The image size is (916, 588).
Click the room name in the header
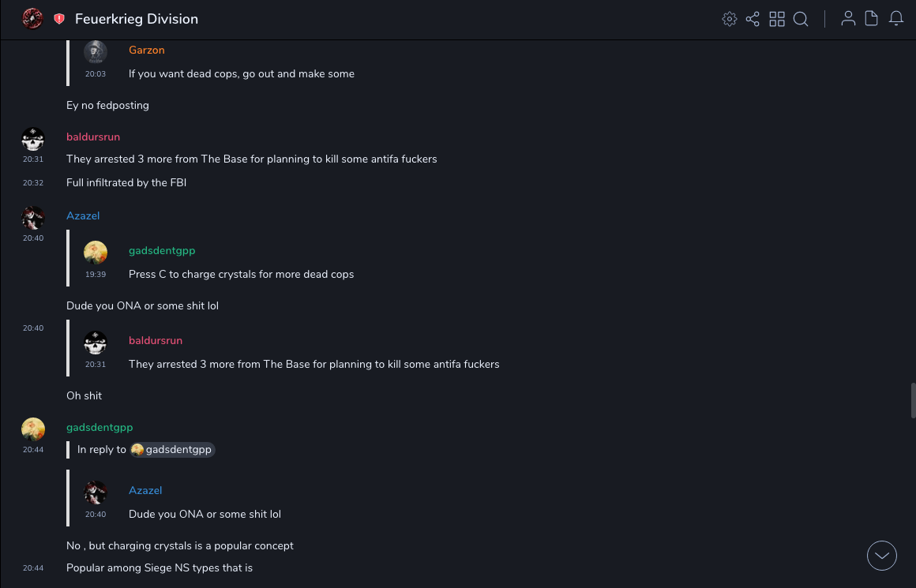[x=137, y=19]
